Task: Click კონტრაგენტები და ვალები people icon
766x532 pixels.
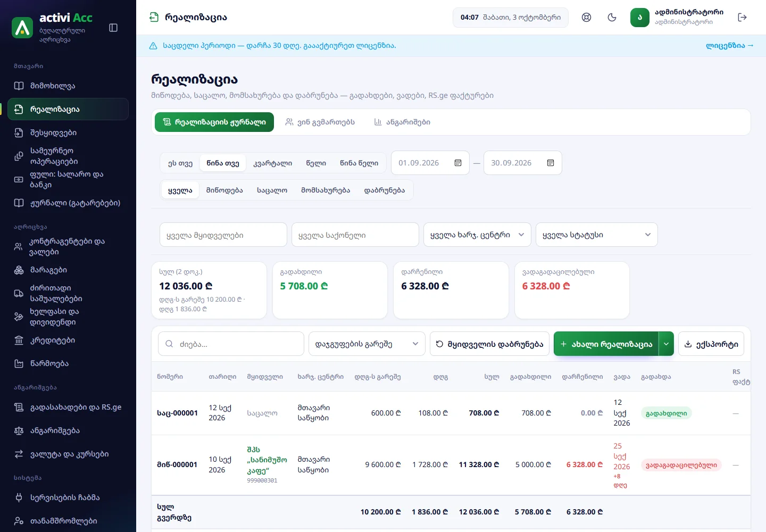Action: pos(19,246)
